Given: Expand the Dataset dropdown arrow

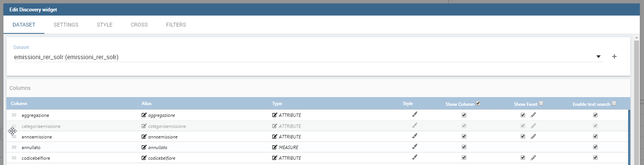Looking at the screenshot, I should click(x=598, y=57).
